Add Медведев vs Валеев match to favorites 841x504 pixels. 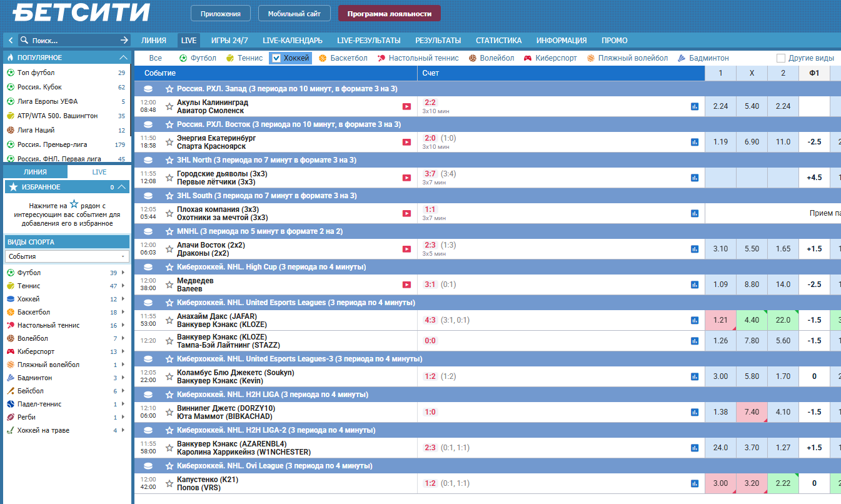point(169,285)
